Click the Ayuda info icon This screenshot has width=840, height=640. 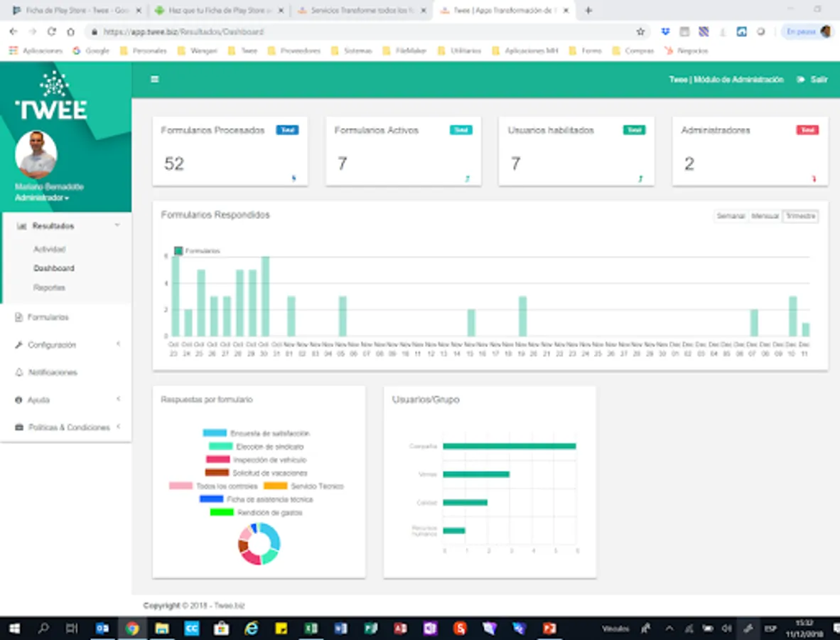pos(19,400)
